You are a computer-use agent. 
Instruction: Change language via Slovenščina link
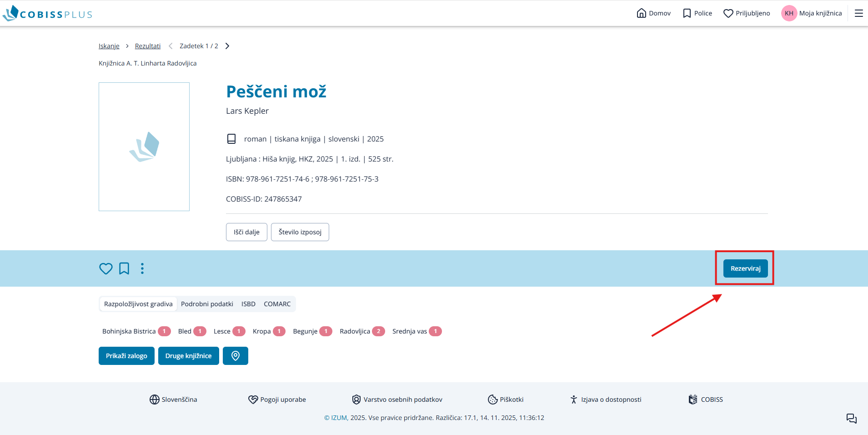[x=173, y=400]
